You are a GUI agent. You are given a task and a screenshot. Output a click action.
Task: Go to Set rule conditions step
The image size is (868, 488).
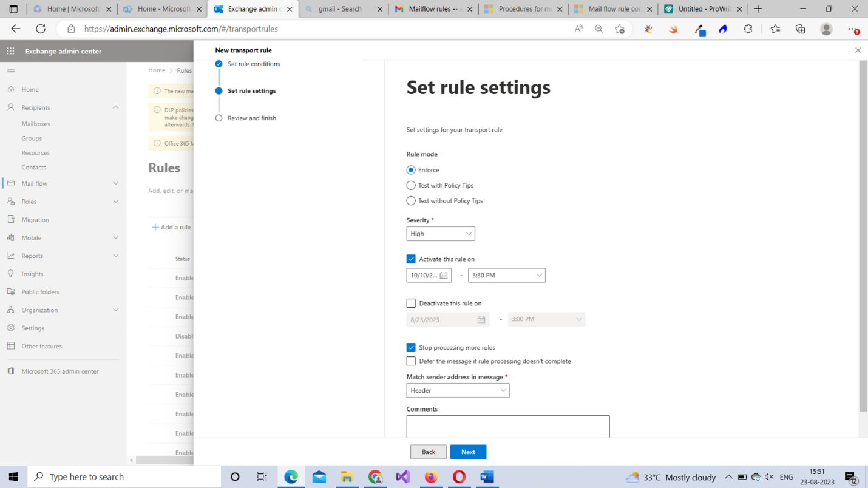click(253, 64)
